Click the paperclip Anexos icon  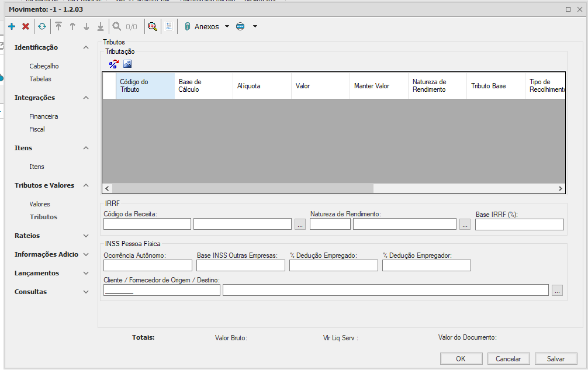point(188,26)
